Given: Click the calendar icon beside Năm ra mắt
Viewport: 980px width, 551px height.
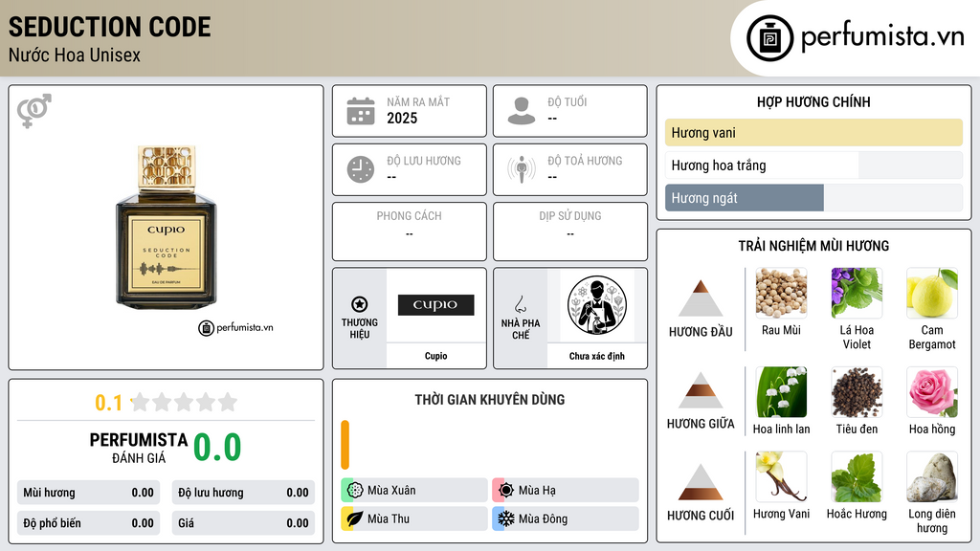Looking at the screenshot, I should 361,111.
